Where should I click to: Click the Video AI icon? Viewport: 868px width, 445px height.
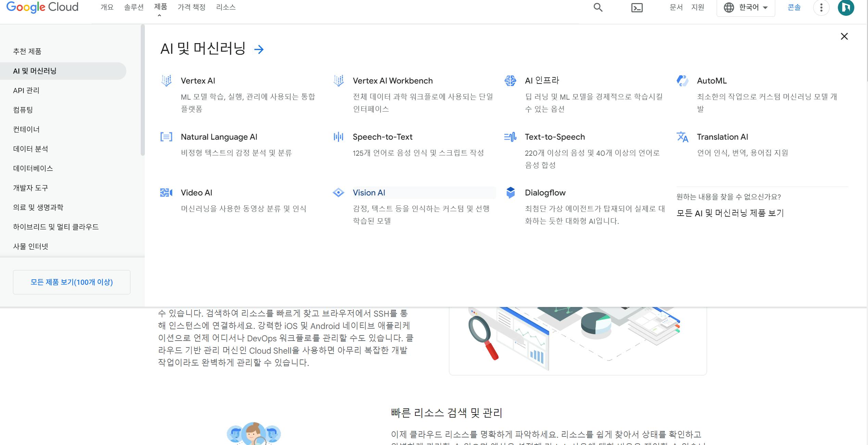[x=166, y=193]
